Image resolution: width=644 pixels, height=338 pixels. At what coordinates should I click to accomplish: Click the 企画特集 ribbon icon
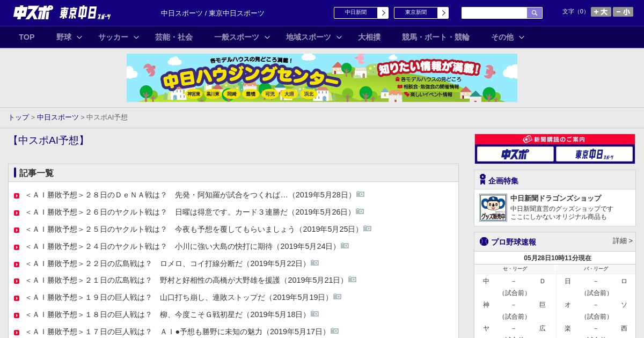point(482,180)
